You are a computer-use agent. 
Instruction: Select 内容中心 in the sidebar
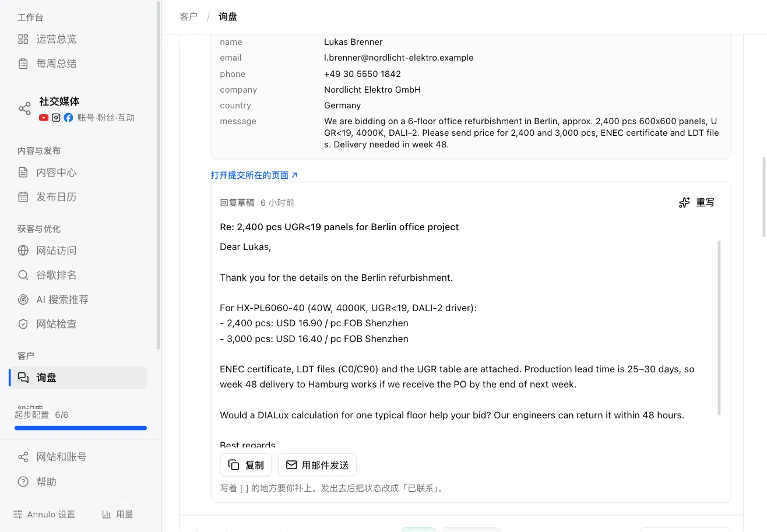pyautogui.click(x=78, y=172)
